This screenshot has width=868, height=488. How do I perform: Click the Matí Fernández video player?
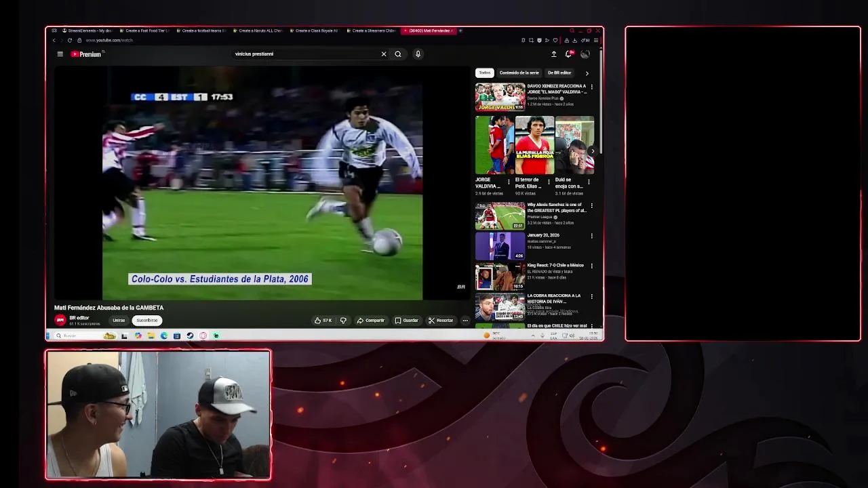262,183
